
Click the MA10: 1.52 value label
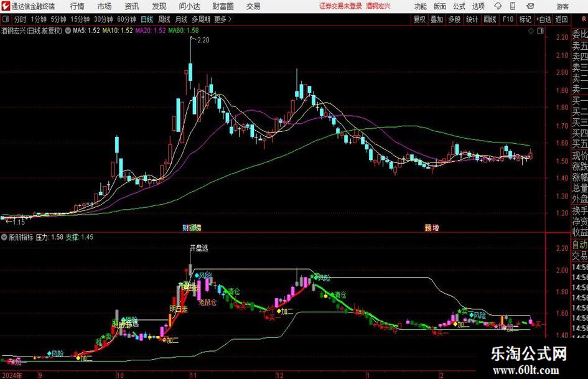(x=118, y=30)
